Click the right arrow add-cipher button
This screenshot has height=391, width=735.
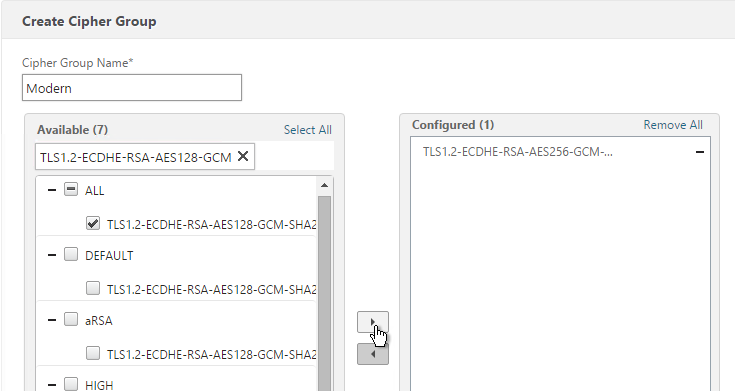click(x=373, y=322)
